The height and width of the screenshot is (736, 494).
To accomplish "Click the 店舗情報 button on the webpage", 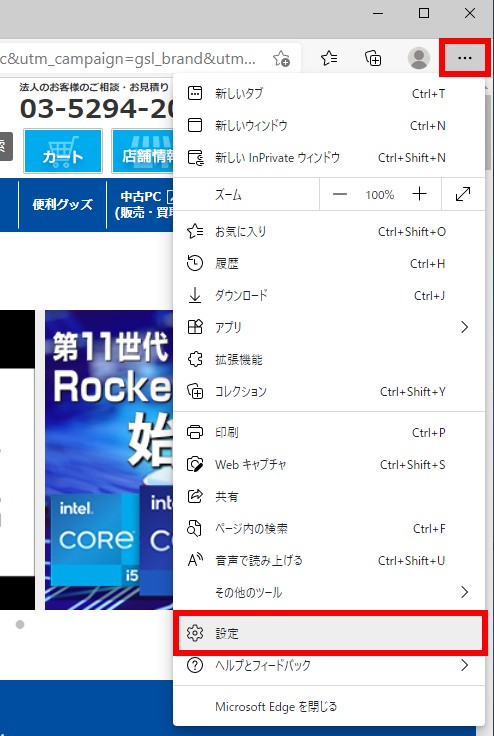I will (143, 151).
